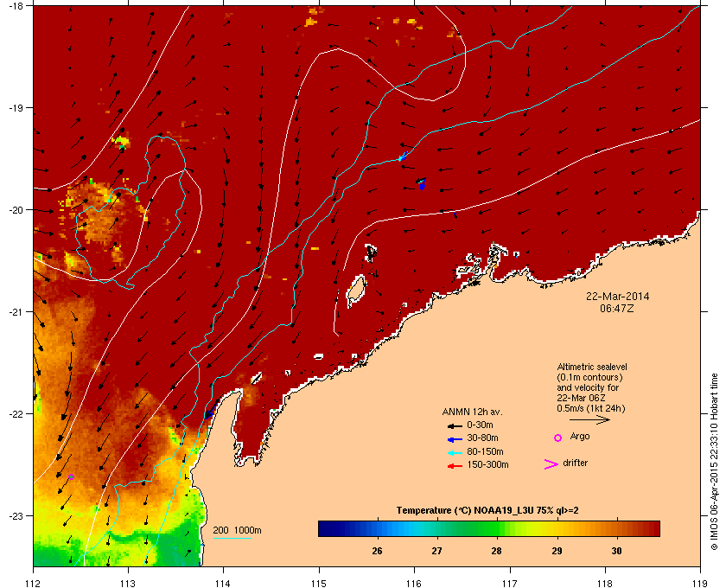Viewport: 726px width, 588px height.
Task: Click the 80-150m depth label
Action: [485, 451]
